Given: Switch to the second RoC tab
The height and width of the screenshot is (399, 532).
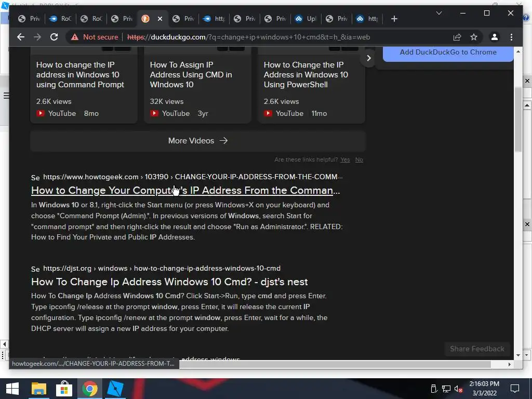Looking at the screenshot, I should point(91,19).
